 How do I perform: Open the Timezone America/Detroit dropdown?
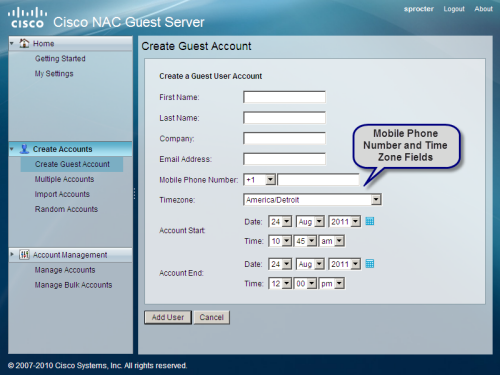coord(313,200)
